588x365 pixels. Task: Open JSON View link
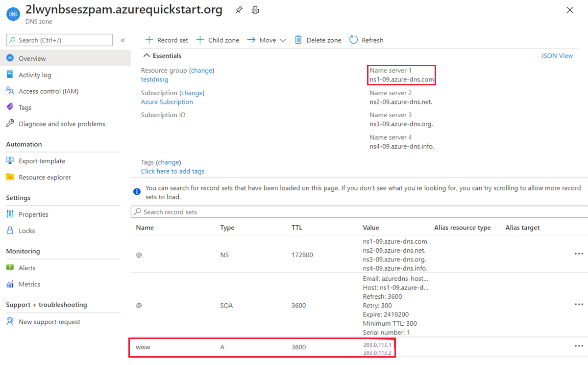pos(557,56)
